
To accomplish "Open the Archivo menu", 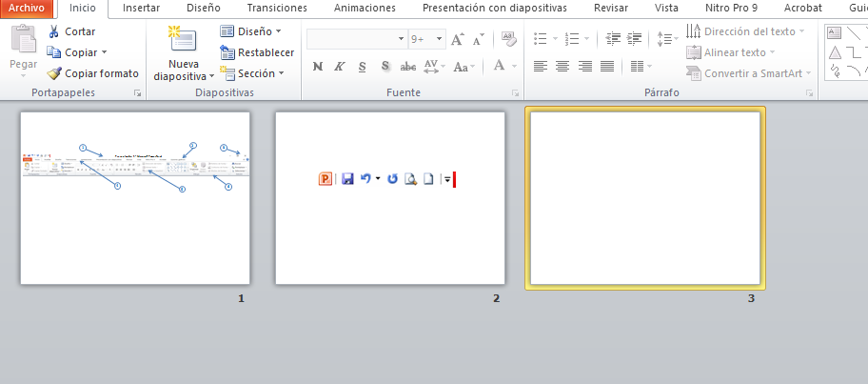I will 27,8.
